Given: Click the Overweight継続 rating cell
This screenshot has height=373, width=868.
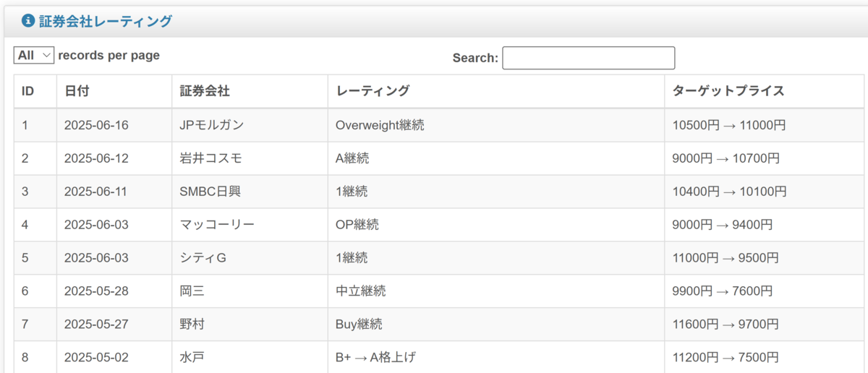Looking at the screenshot, I should click(x=496, y=125).
